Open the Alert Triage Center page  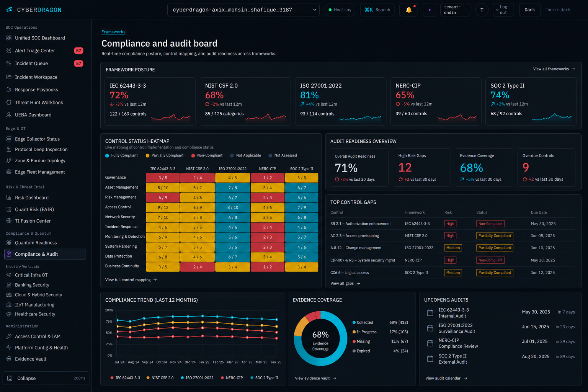coord(45,51)
